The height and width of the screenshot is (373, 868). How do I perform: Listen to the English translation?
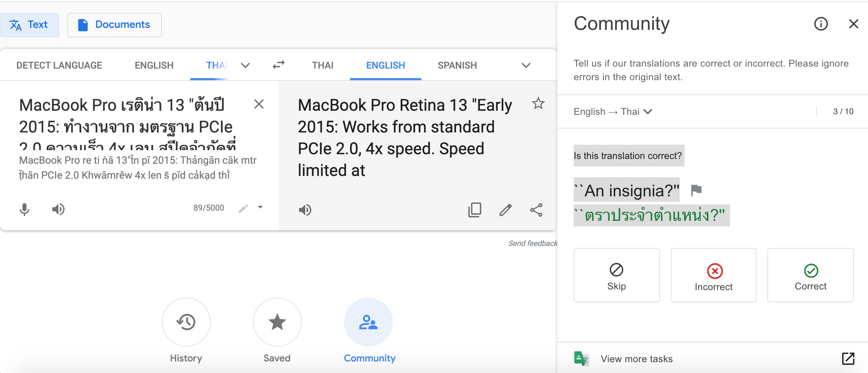(x=305, y=210)
